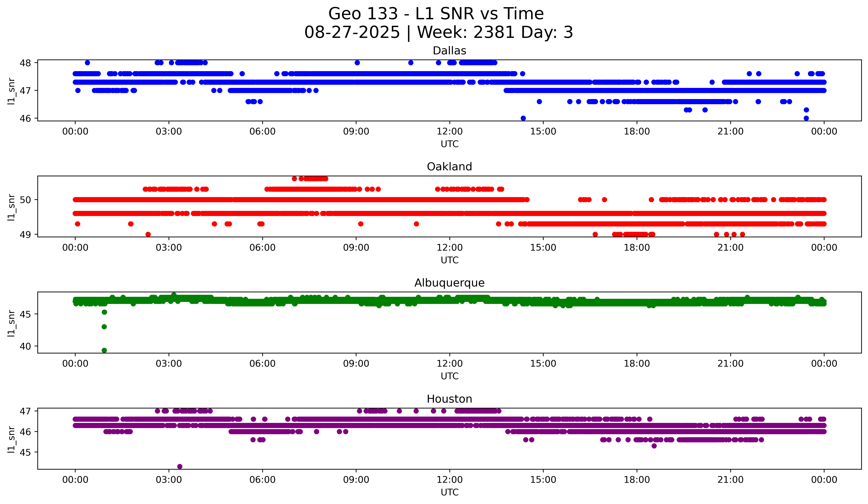Click the 03:00 tick label under the Oakland plot
868x504 pixels.
(169, 248)
